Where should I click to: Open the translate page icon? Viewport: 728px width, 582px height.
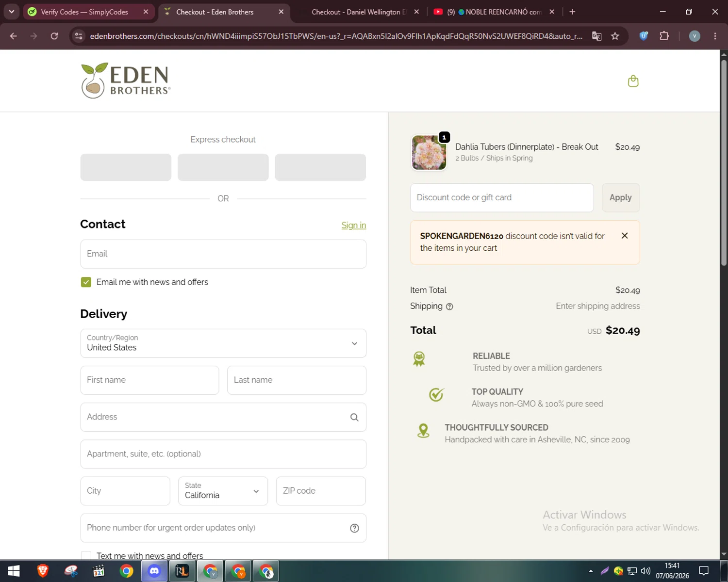click(596, 36)
